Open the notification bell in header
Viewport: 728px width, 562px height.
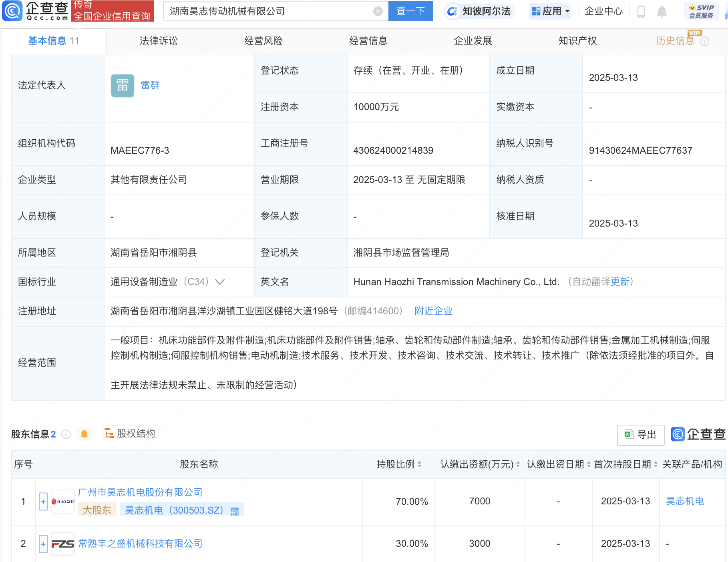click(x=662, y=12)
